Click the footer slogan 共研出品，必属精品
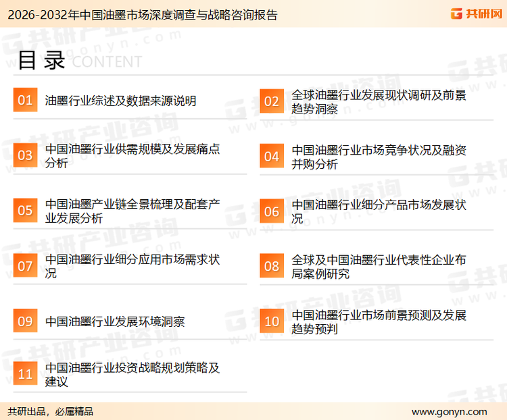This screenshot has width=507, height=420. click(x=51, y=412)
